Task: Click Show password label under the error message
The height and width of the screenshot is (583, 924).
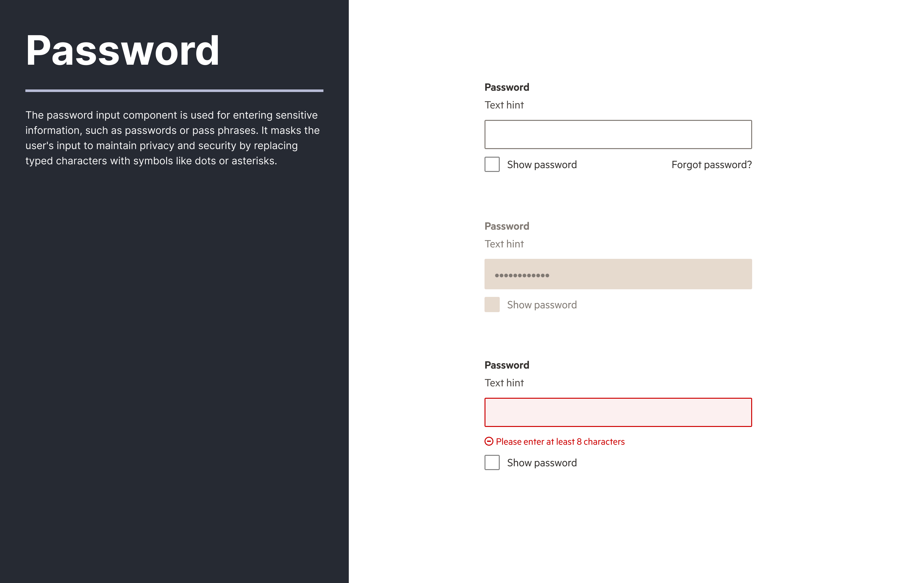Action: (x=541, y=463)
